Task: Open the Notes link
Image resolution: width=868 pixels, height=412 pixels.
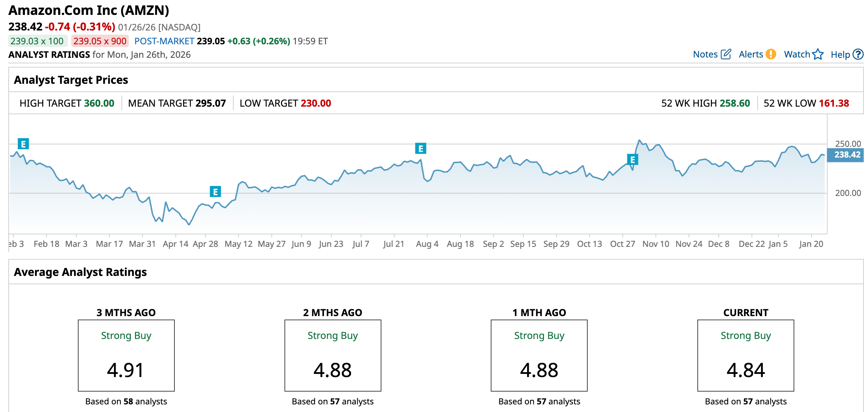Action: pos(705,54)
